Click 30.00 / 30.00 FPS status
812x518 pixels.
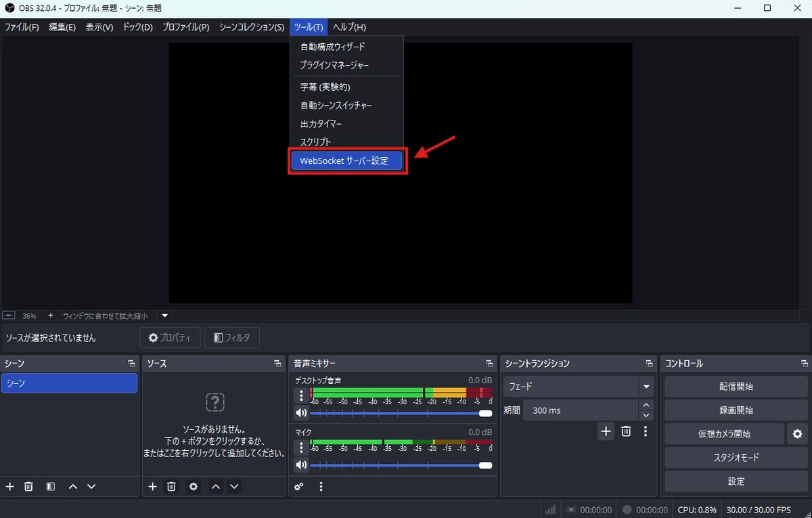(758, 510)
